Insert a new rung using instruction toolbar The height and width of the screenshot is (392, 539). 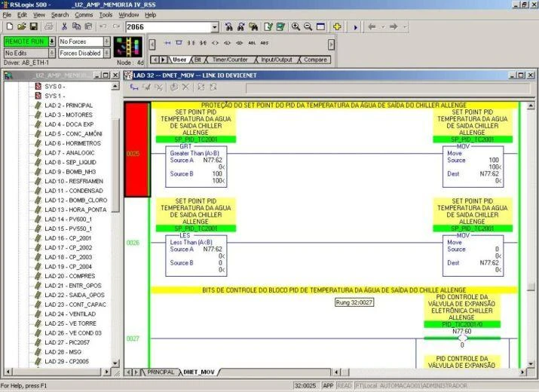pos(167,43)
